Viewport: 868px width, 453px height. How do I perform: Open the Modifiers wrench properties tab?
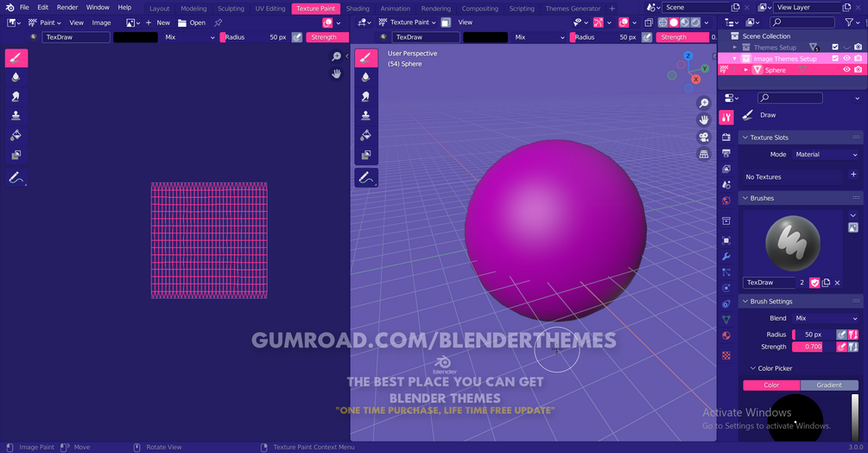726,257
